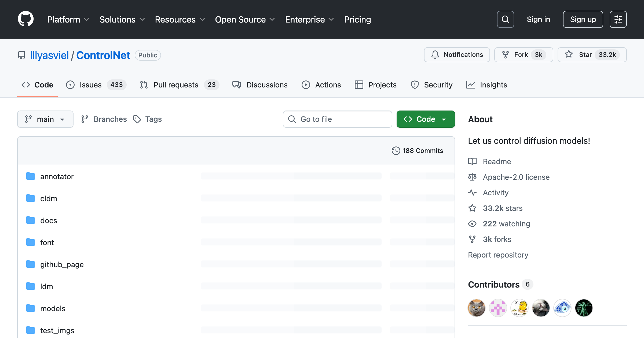This screenshot has width=644, height=338.
Task: Click the Tags label icon
Action: [x=137, y=119]
